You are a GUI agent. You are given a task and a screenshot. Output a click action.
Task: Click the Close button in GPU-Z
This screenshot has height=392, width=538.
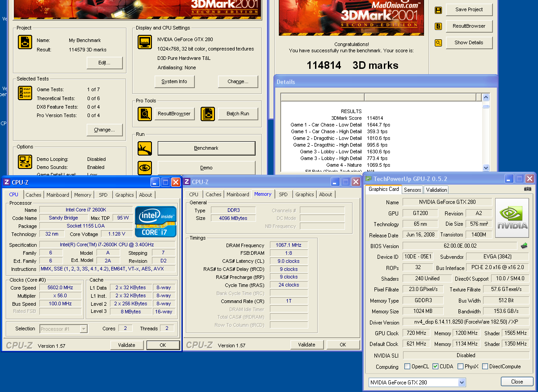pos(517,382)
